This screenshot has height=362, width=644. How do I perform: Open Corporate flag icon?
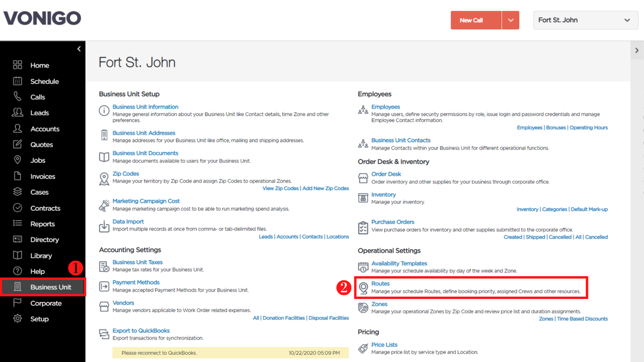[17, 303]
